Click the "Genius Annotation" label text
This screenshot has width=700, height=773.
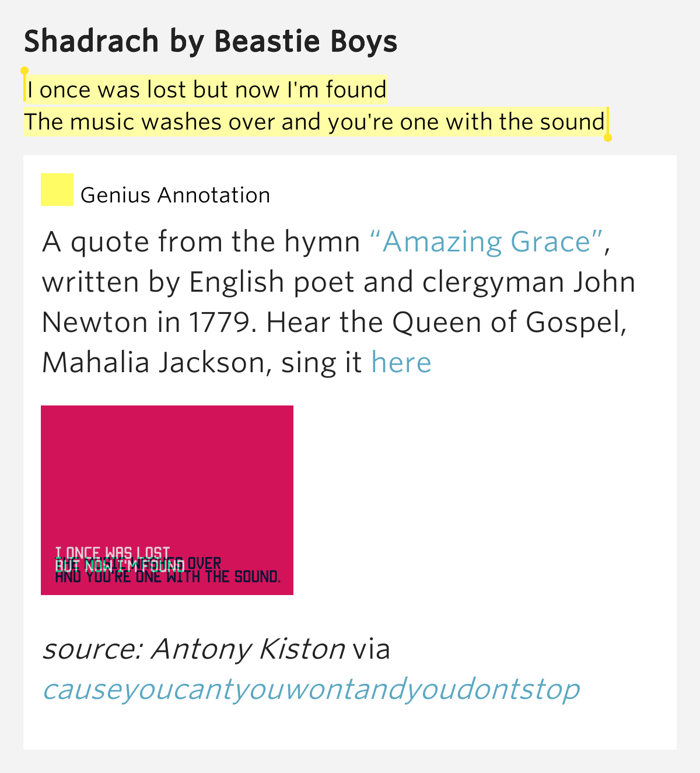pos(176,195)
